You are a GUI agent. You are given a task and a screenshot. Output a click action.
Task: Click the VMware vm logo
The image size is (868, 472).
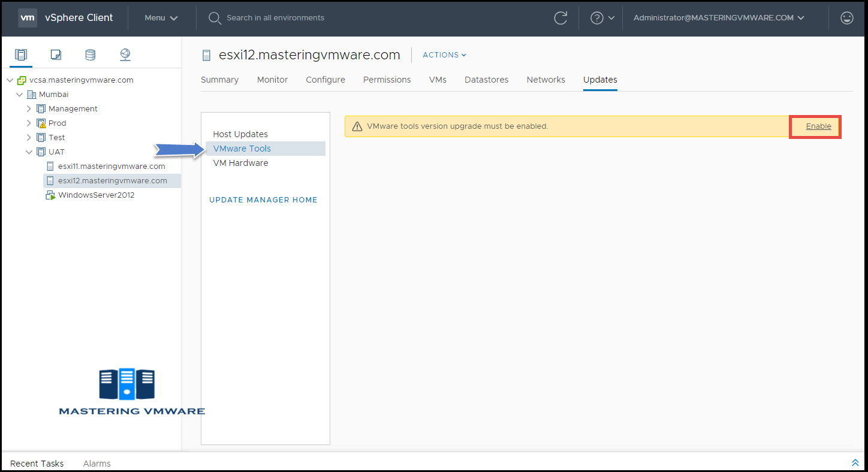tap(28, 18)
